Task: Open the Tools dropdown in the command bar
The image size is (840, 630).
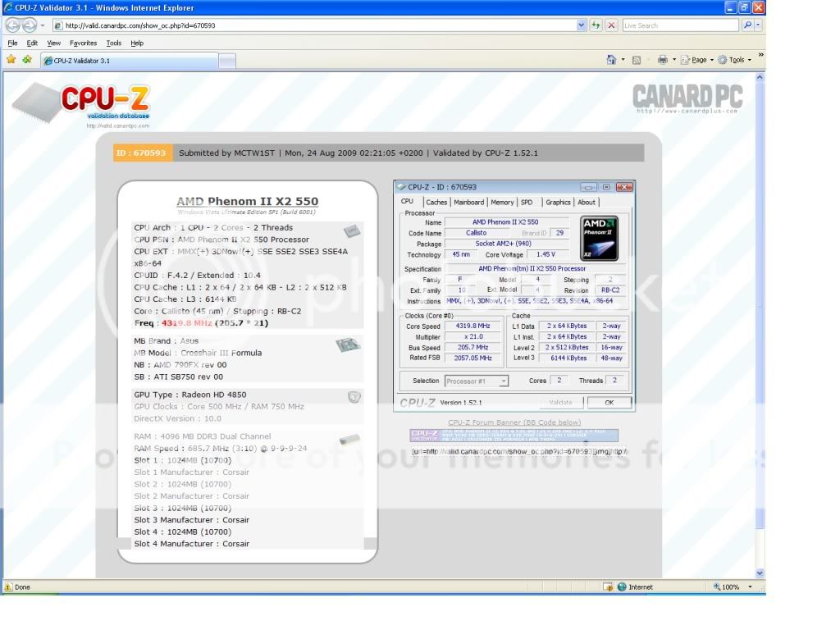Action: click(734, 60)
